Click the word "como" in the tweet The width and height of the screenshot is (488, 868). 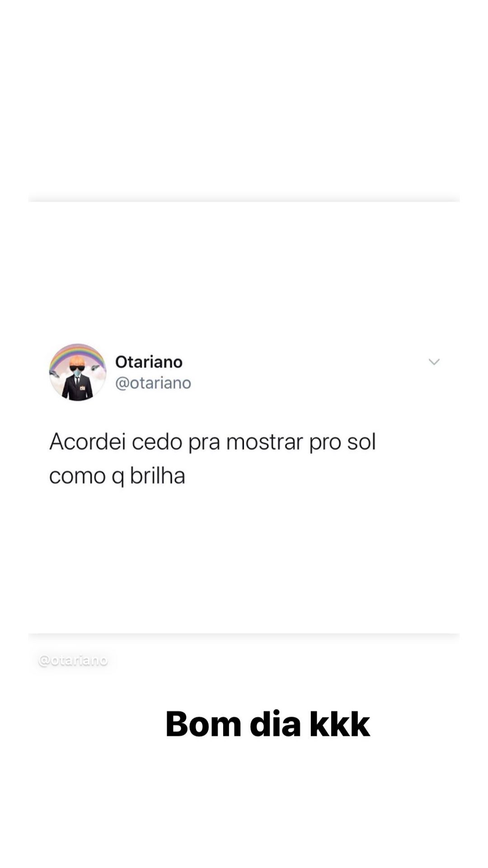click(x=77, y=476)
